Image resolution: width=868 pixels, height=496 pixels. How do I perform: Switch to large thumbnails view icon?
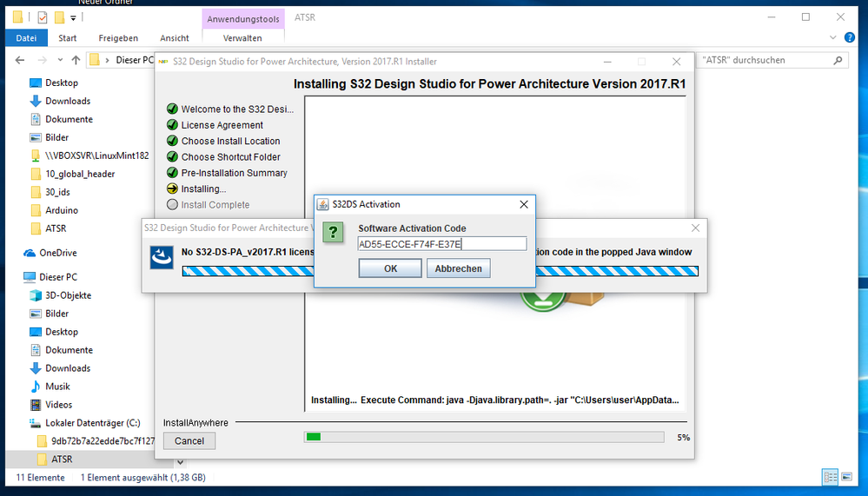pyautogui.click(x=846, y=477)
